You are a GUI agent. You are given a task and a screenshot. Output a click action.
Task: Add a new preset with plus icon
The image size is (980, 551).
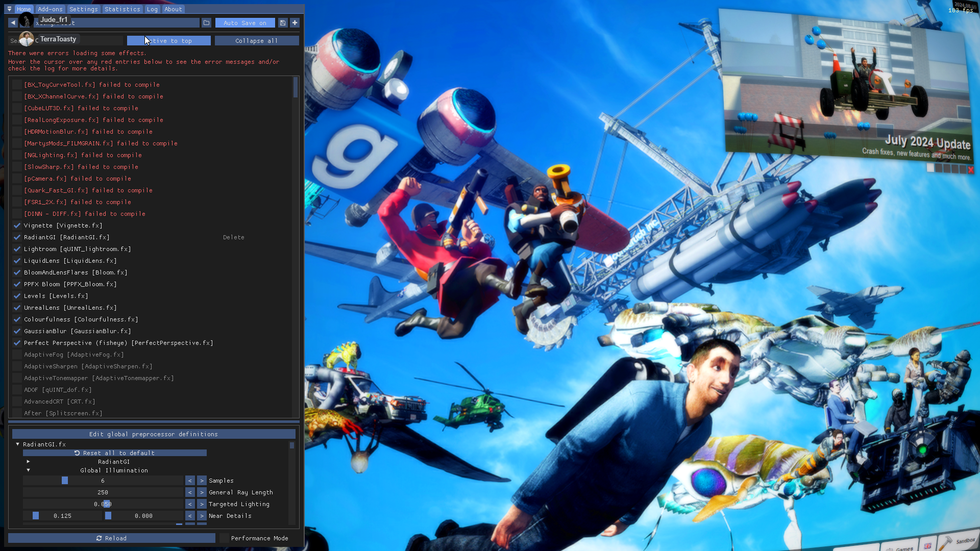tap(295, 23)
